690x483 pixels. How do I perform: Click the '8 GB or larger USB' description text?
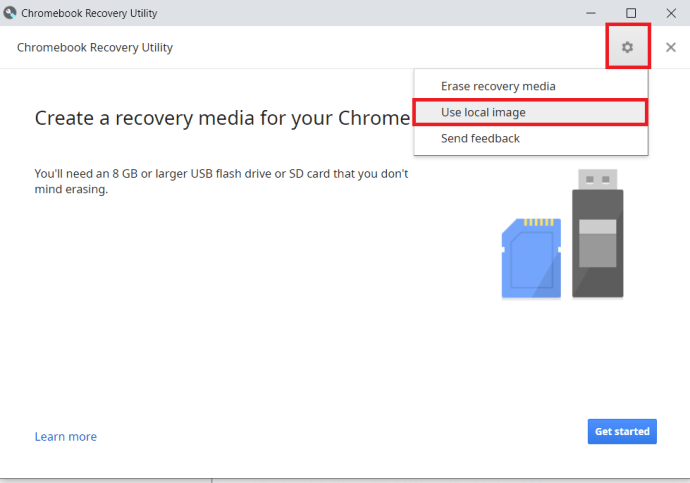coord(221,181)
